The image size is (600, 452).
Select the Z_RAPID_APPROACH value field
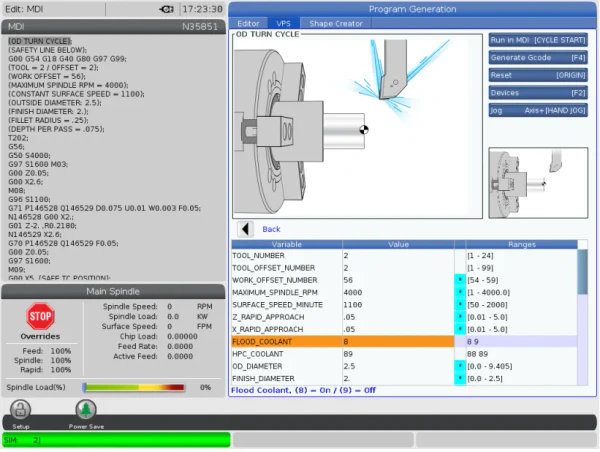398,317
